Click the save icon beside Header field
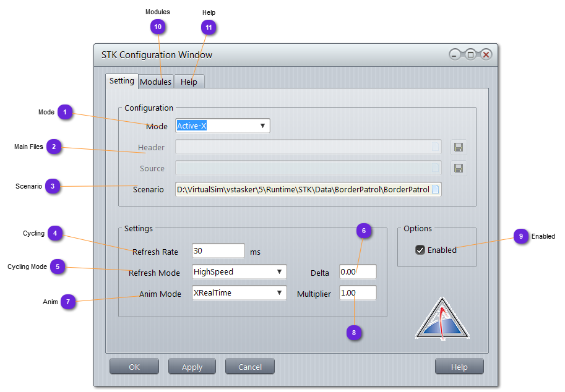This screenshot has width=565, height=392. point(459,147)
